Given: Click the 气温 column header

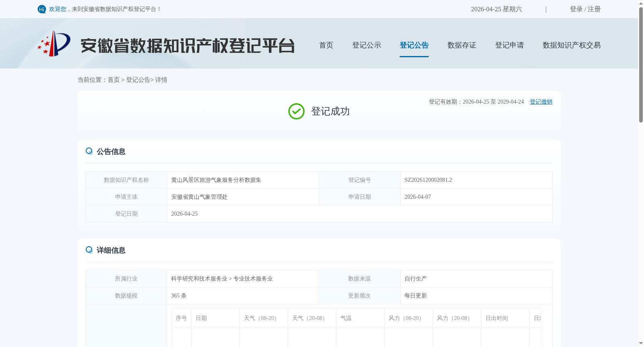Looking at the screenshot, I should click(x=360, y=318).
